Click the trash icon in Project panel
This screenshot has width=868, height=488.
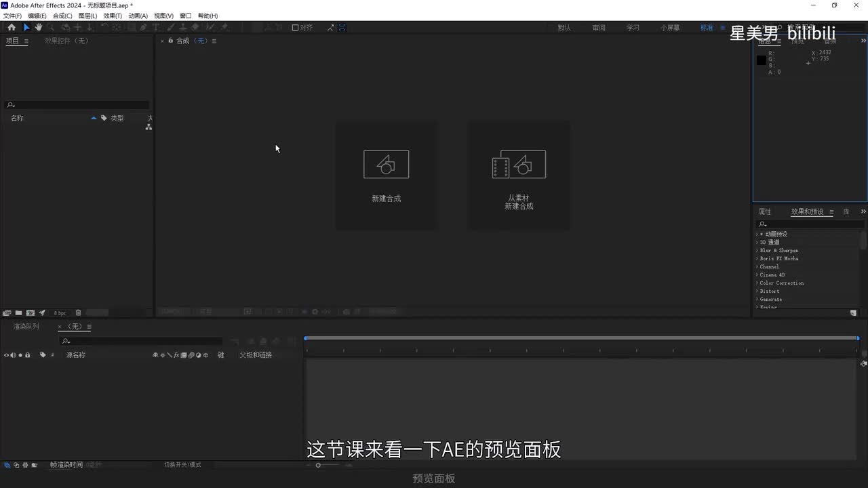[78, 312]
